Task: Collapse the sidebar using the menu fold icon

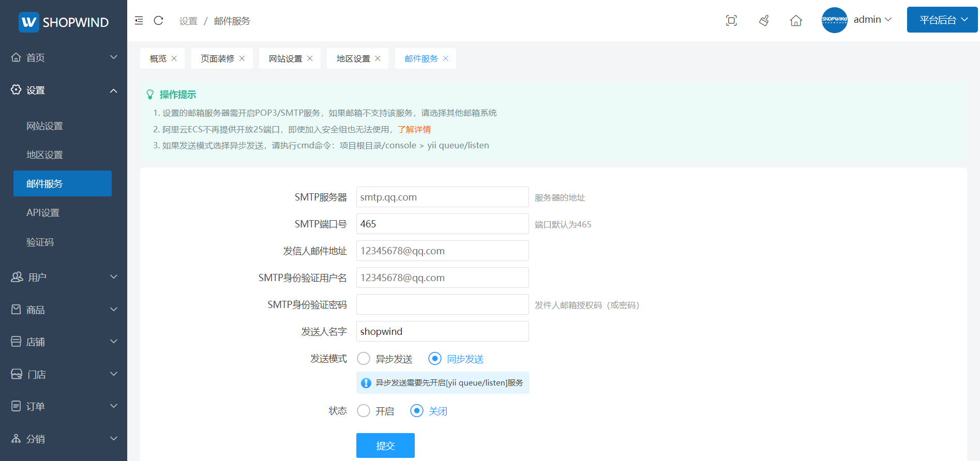Action: [139, 21]
